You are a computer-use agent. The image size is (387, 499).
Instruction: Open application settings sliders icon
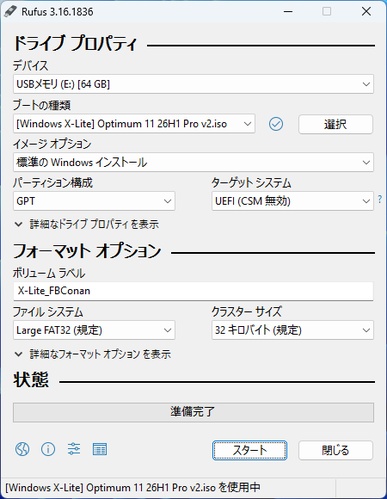74,449
